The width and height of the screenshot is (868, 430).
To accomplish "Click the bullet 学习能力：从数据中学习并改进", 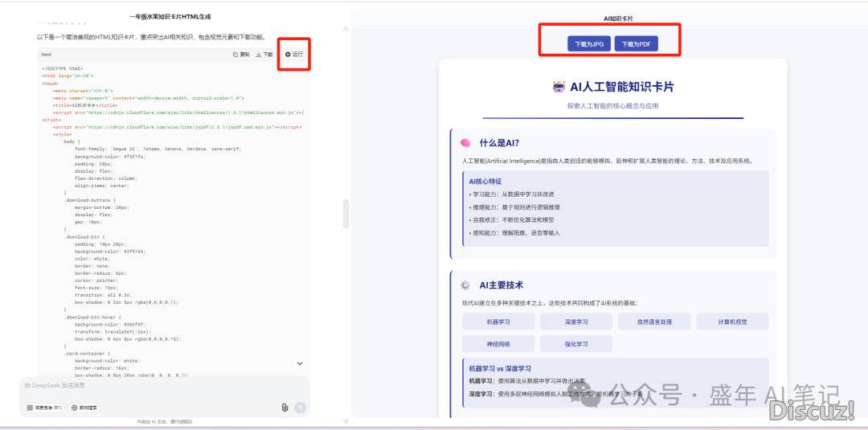I will (511, 195).
